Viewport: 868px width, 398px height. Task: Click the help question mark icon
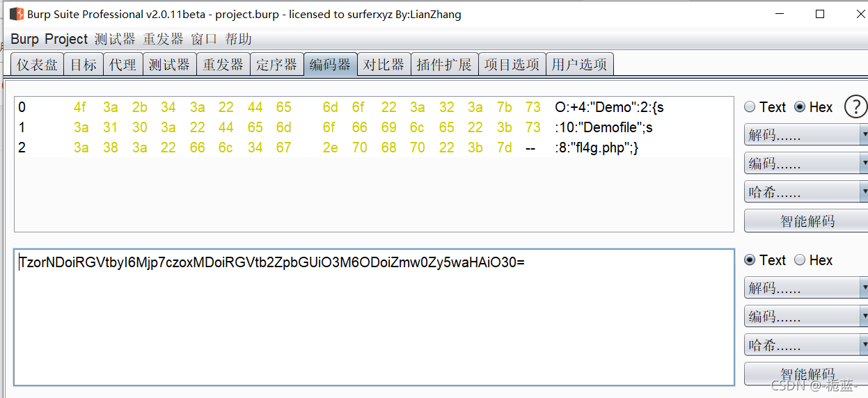[855, 107]
